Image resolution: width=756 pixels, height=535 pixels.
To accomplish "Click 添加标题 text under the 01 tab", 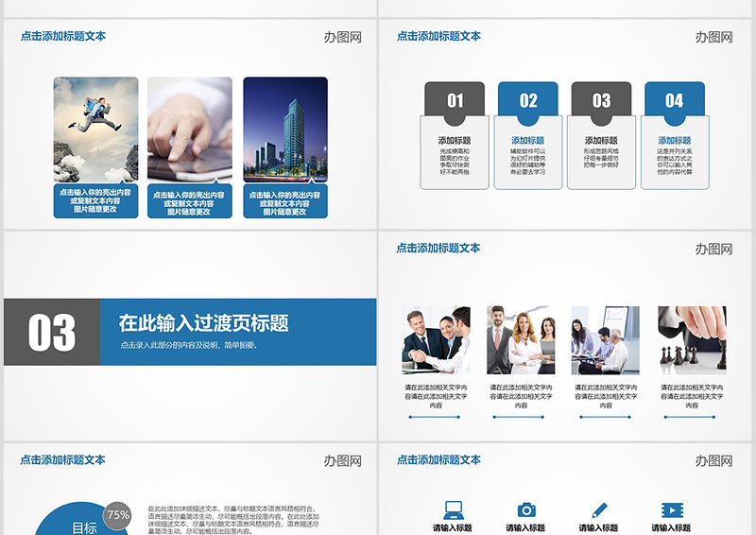I will click(455, 141).
